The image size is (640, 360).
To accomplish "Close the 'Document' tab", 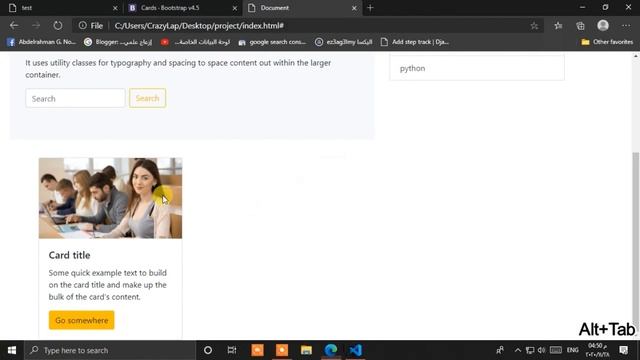I will [354, 8].
